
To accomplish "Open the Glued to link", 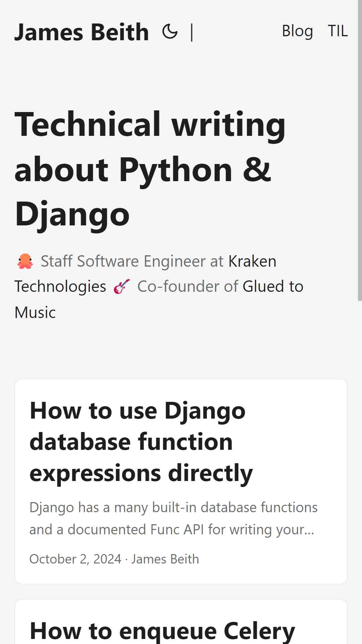I will (x=273, y=286).
